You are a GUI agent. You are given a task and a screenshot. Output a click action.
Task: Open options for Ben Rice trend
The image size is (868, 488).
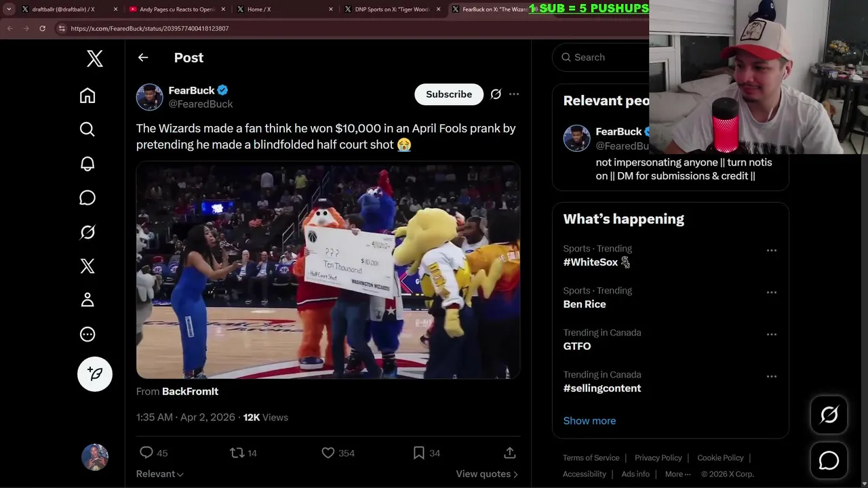click(x=772, y=293)
